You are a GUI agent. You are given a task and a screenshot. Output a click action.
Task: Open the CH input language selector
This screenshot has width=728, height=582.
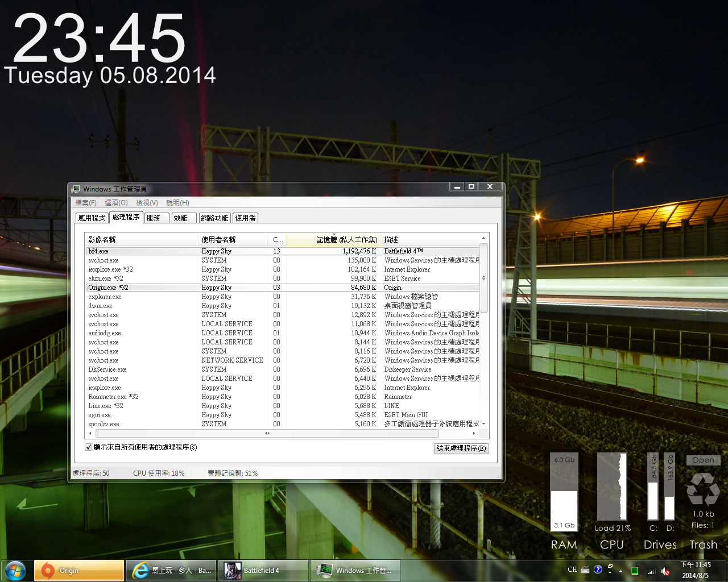pyautogui.click(x=572, y=569)
